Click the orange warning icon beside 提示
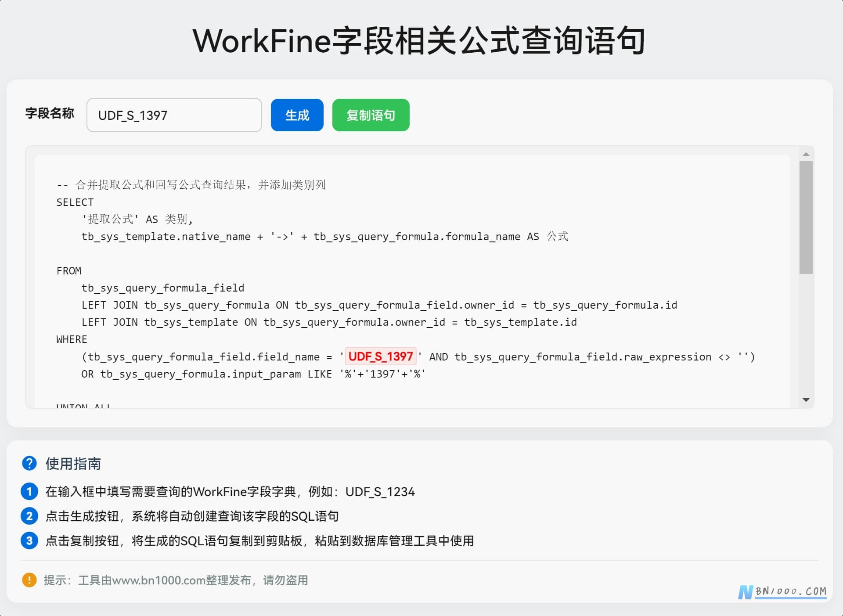843x616 pixels. (29, 580)
